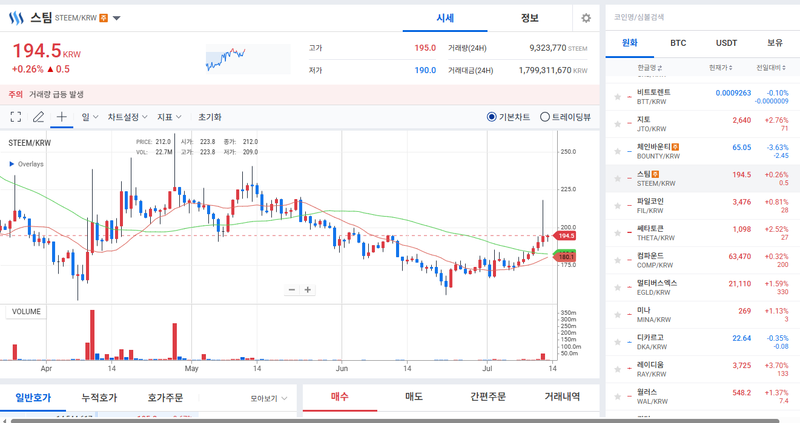Sort by 전일대비 column header
The width and height of the screenshot is (800, 423).
[771, 68]
